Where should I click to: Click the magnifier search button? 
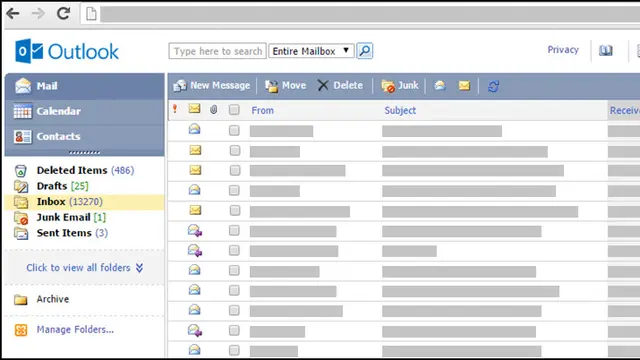point(364,51)
